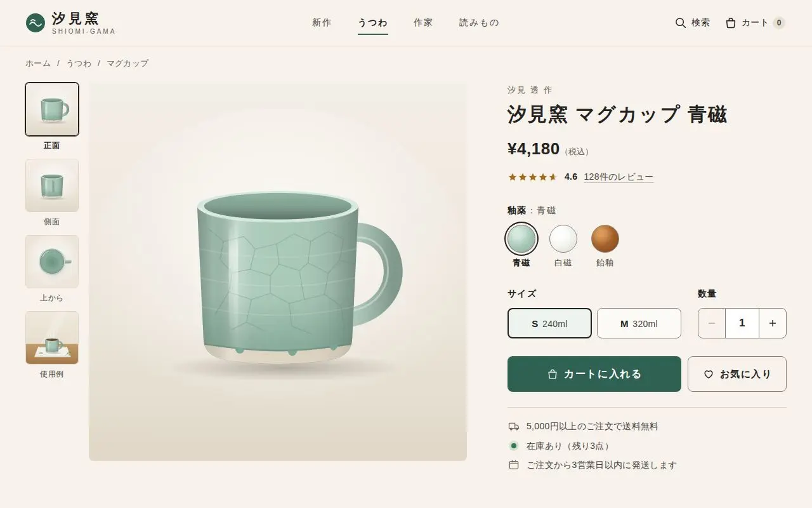Select size S 240ml option
Viewport: 812px width, 508px height.
point(549,323)
